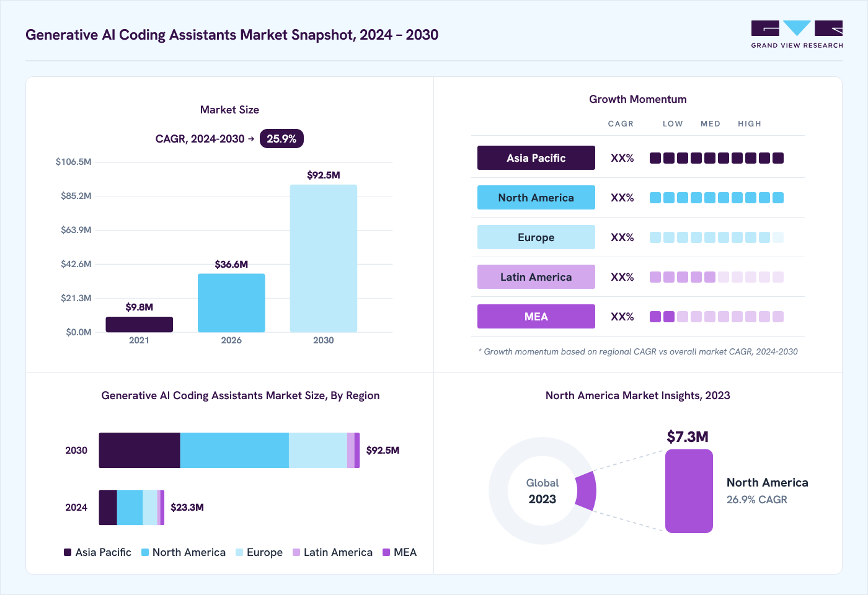Click the 'Growth Momentum' heading
This screenshot has height=595, width=868.
(x=638, y=99)
